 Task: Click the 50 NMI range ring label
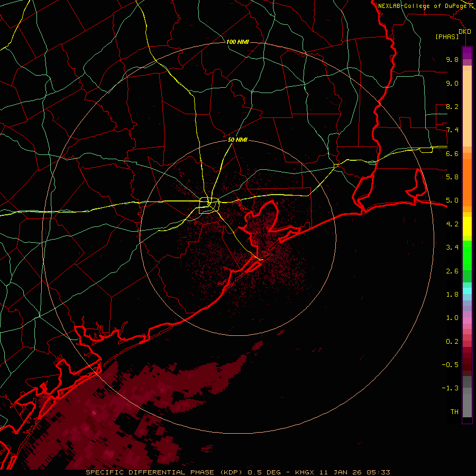coord(237,140)
